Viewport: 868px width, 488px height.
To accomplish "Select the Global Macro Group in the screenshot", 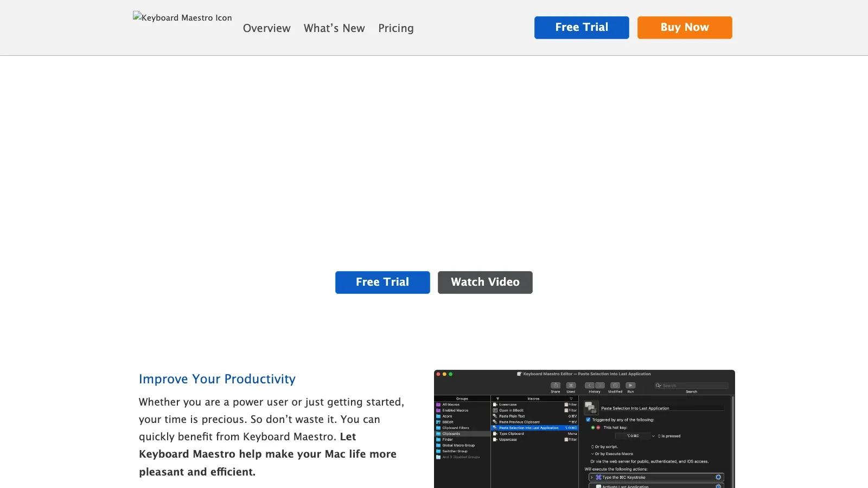I will click(x=462, y=445).
